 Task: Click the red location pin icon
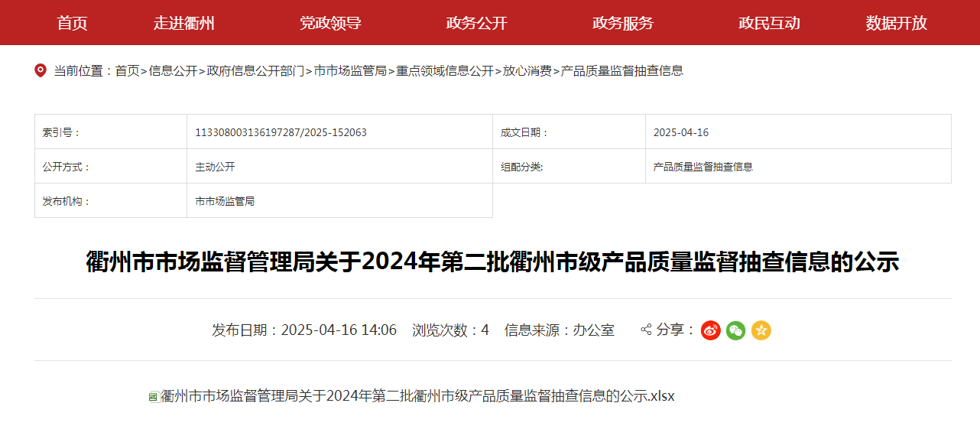pyautogui.click(x=41, y=70)
